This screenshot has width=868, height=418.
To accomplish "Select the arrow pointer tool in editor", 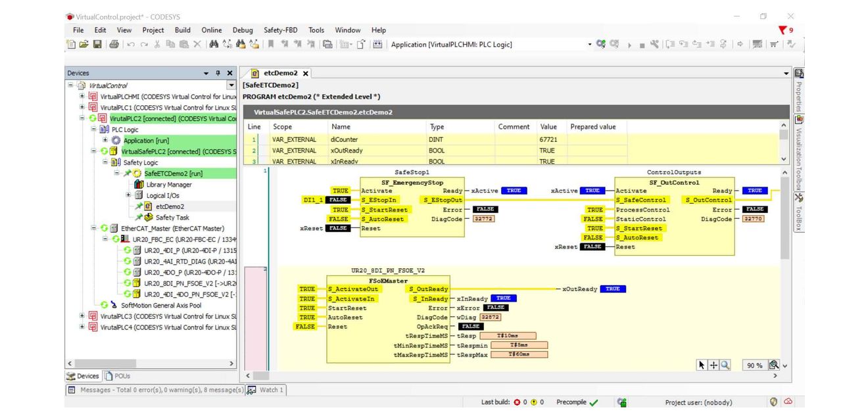I will pos(702,365).
